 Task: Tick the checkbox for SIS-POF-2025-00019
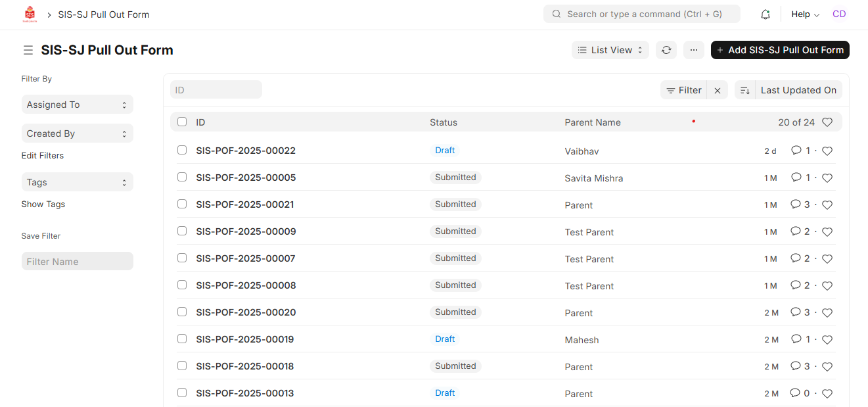click(x=182, y=339)
